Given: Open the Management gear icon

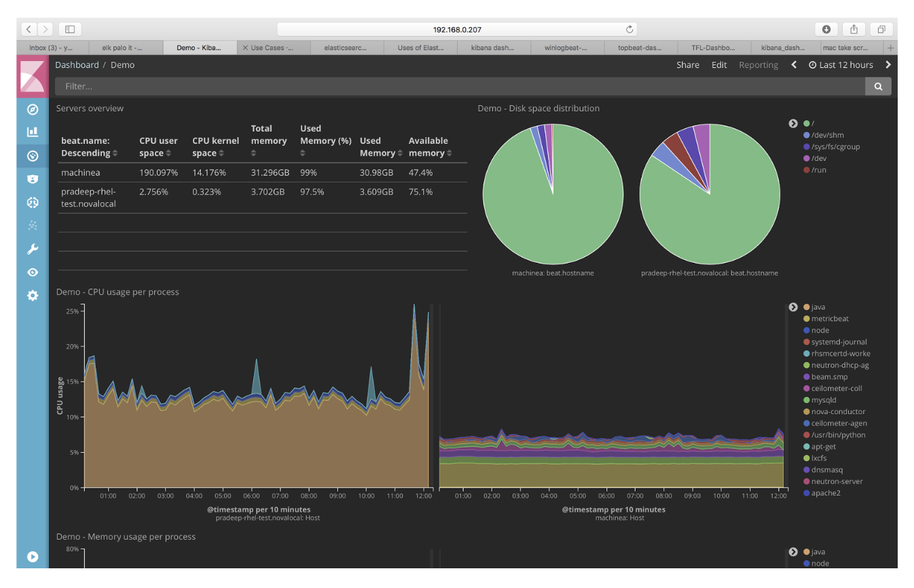Looking at the screenshot, I should pos(33,295).
